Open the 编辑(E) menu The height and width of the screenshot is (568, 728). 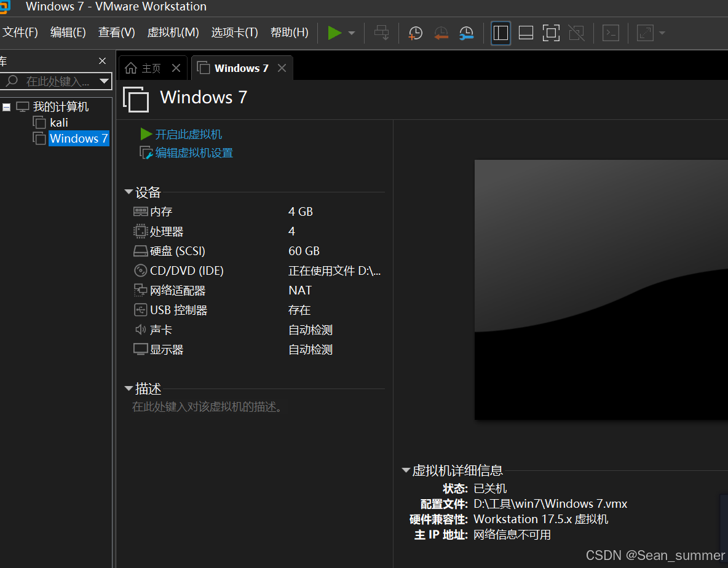(68, 32)
